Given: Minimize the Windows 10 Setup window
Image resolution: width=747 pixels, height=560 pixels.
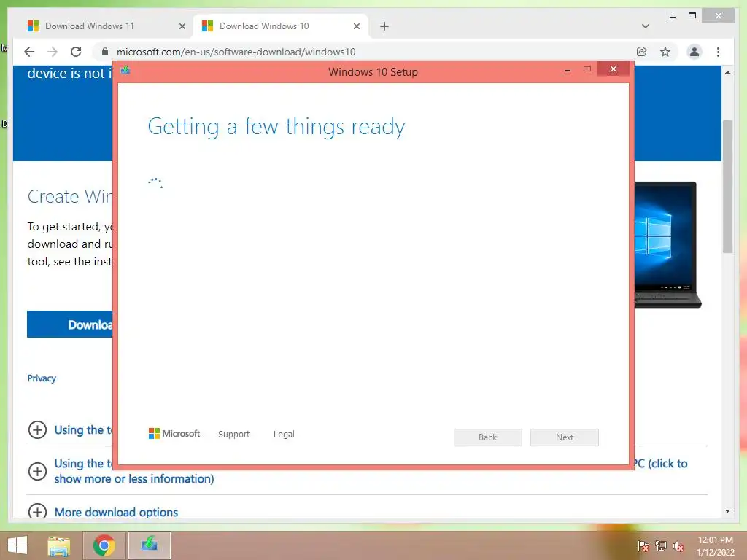Looking at the screenshot, I should (x=568, y=70).
